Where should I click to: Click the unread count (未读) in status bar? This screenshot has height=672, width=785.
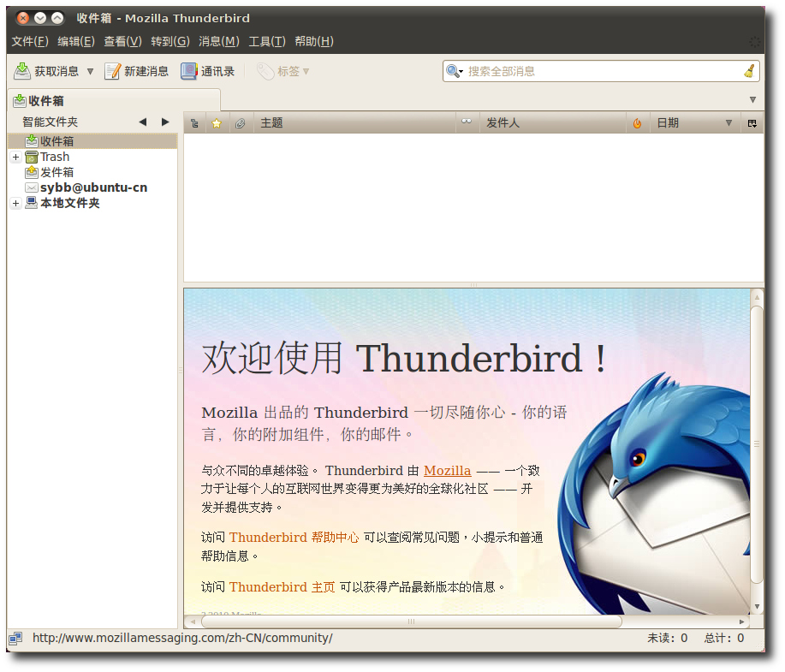(668, 638)
